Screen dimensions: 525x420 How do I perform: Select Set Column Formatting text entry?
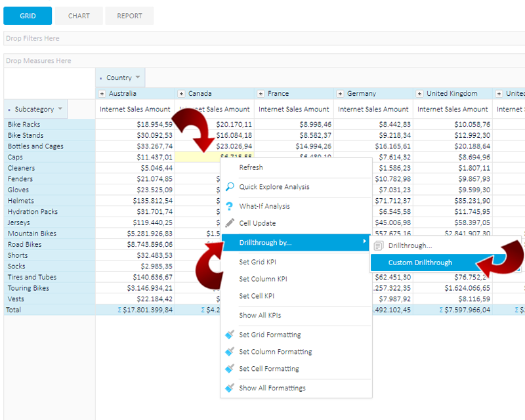pyautogui.click(x=276, y=352)
